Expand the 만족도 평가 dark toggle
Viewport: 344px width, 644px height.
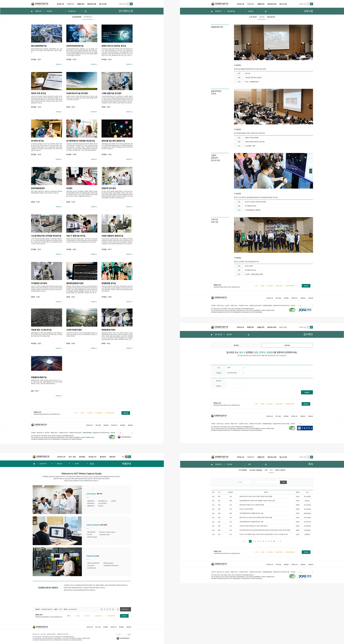126,609
